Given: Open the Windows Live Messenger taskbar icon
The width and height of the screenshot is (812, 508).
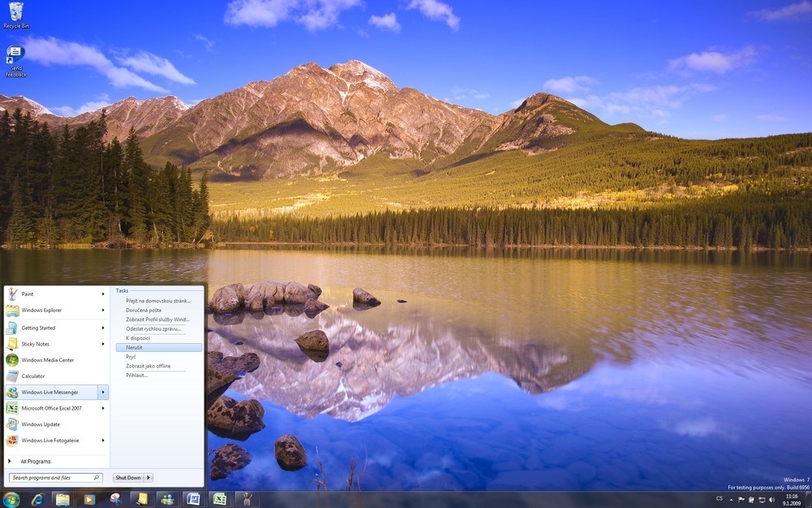Looking at the screenshot, I should click(167, 499).
